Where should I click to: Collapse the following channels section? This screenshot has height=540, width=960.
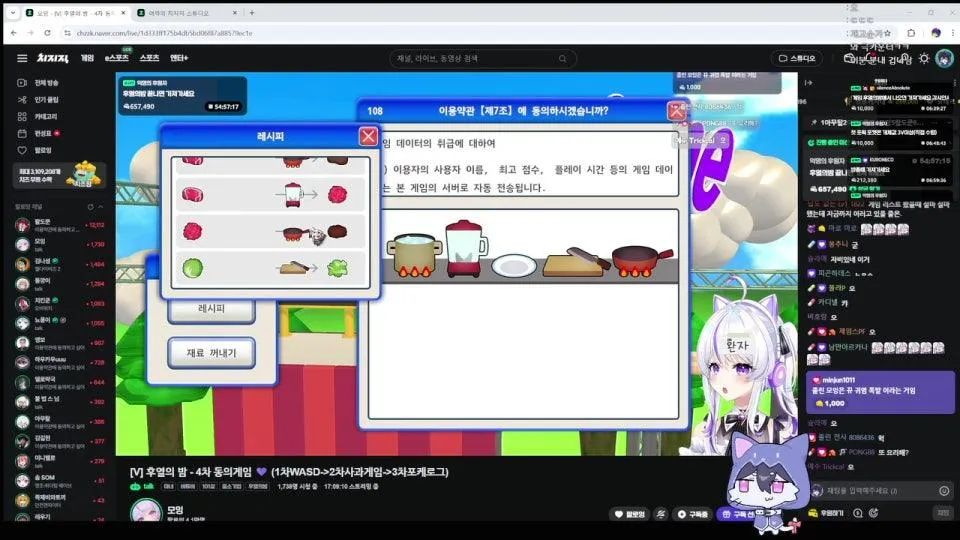[101, 207]
